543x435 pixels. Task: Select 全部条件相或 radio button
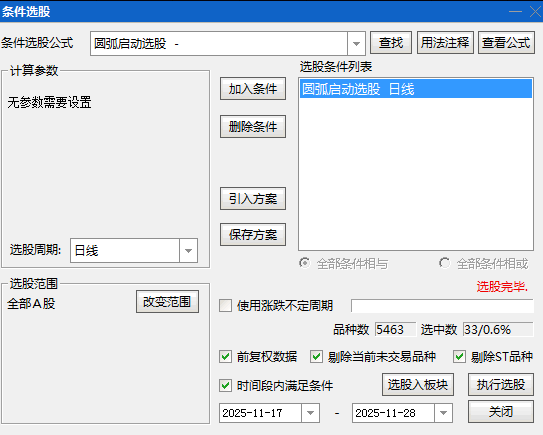click(x=445, y=263)
